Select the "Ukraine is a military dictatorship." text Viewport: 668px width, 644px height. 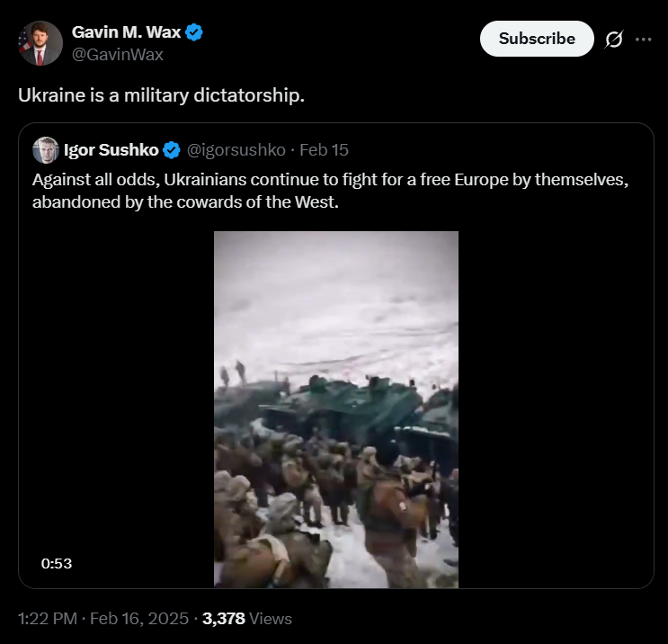[x=161, y=95]
